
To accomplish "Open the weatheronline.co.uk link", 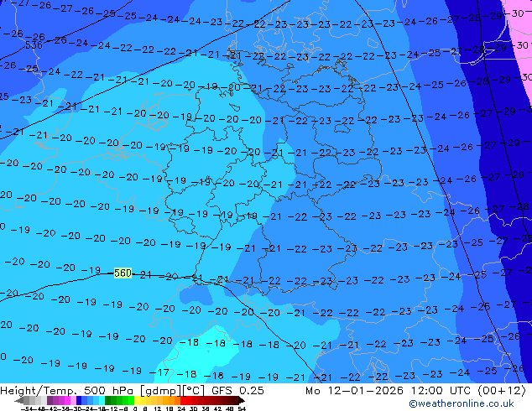I will pyautogui.click(x=461, y=403).
